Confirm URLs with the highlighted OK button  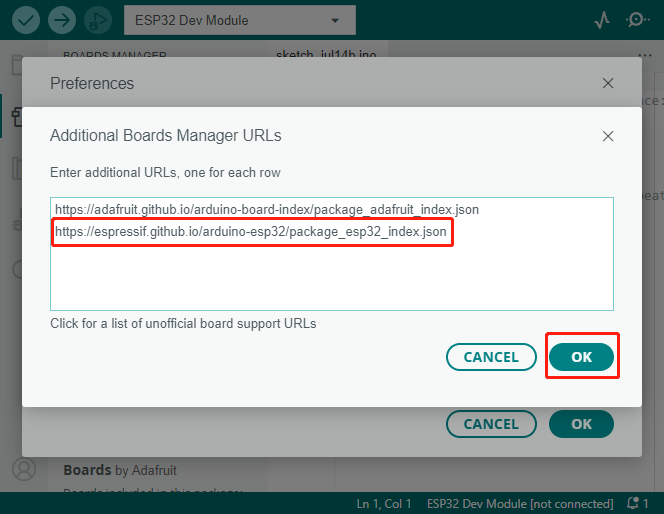pyautogui.click(x=581, y=357)
